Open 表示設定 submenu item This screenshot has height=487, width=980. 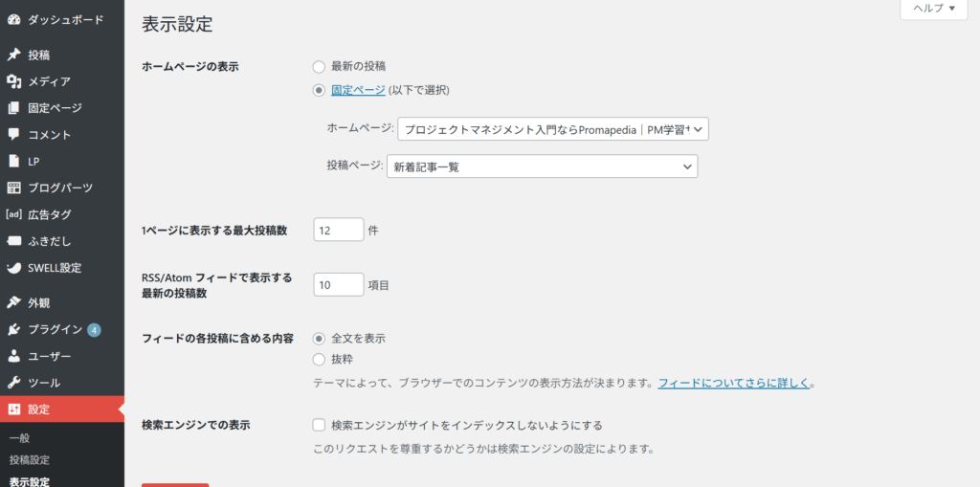[x=30, y=481]
